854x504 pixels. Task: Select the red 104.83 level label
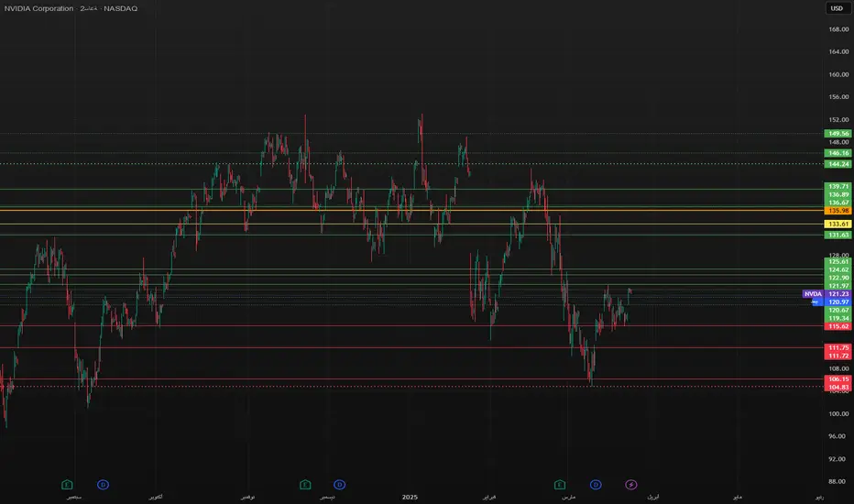click(x=838, y=388)
